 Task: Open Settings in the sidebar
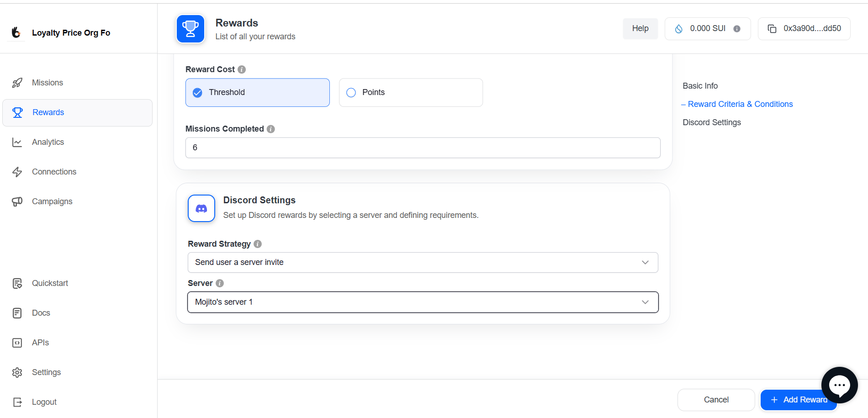pyautogui.click(x=78, y=372)
